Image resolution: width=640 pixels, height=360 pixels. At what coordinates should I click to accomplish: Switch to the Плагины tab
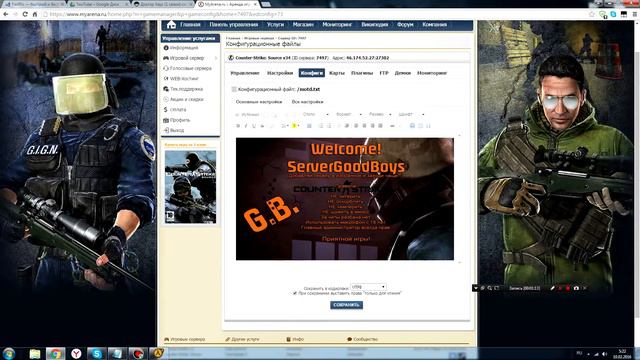pos(362,73)
